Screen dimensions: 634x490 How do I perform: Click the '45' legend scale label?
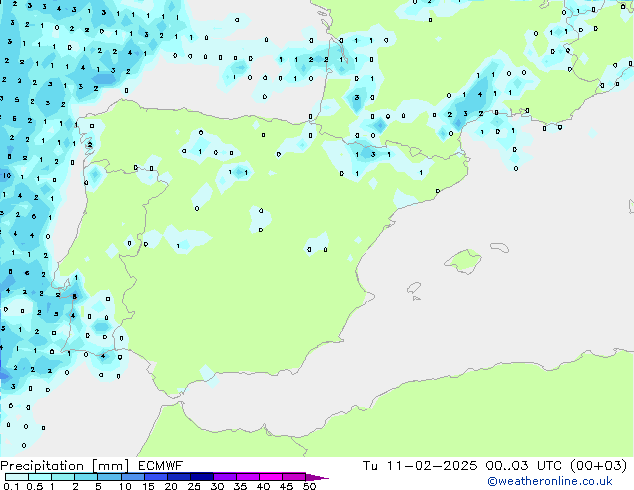tap(286, 486)
